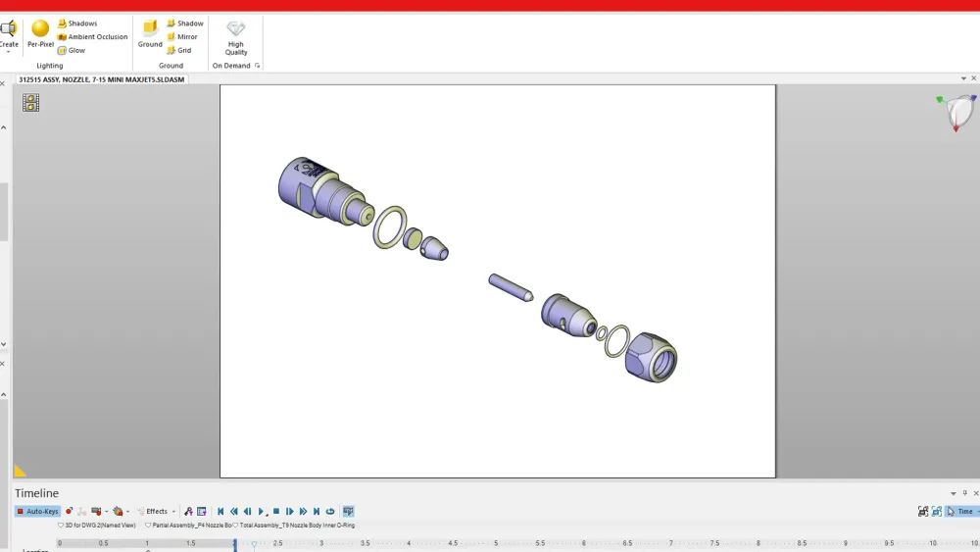Screen dimensions: 980x552
Task: Toggle the Auto-Keys button
Action: pos(37,512)
